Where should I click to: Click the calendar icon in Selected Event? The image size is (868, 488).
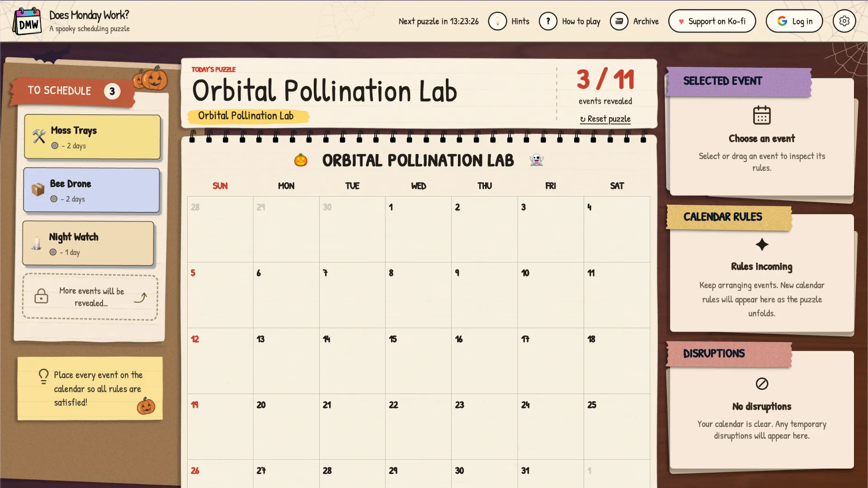click(762, 115)
